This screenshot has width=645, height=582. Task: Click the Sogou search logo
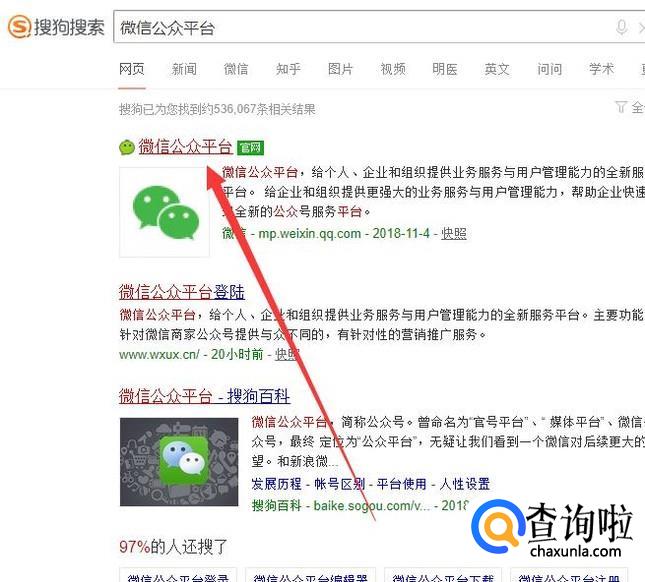56,27
